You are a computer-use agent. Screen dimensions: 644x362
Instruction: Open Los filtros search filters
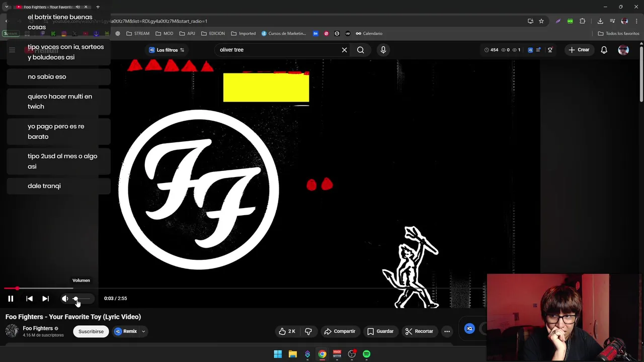pyautogui.click(x=167, y=50)
